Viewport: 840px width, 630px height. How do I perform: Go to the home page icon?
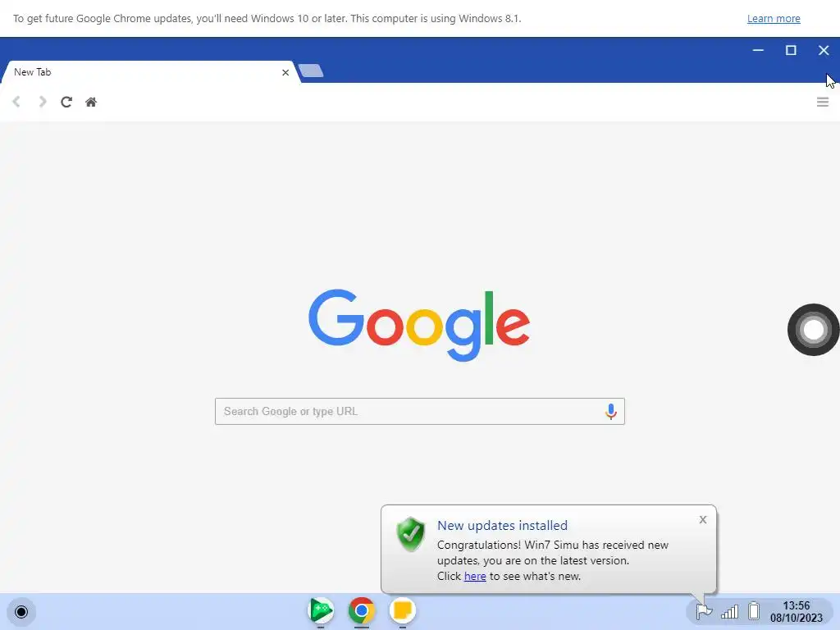(x=91, y=102)
